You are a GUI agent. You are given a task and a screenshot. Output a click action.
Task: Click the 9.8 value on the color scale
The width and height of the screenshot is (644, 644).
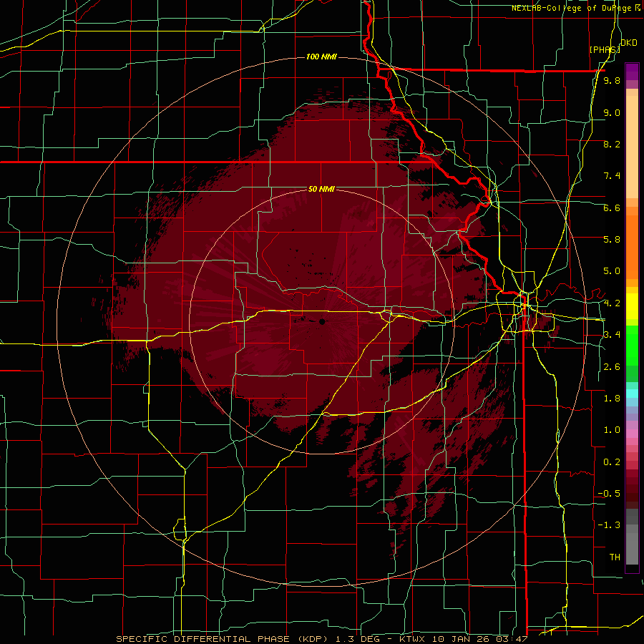pos(612,80)
